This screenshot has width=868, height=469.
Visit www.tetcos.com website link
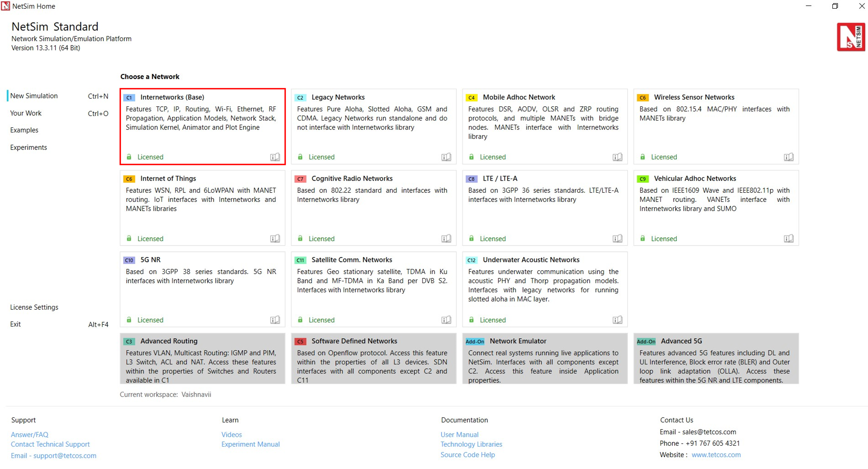[716, 455]
